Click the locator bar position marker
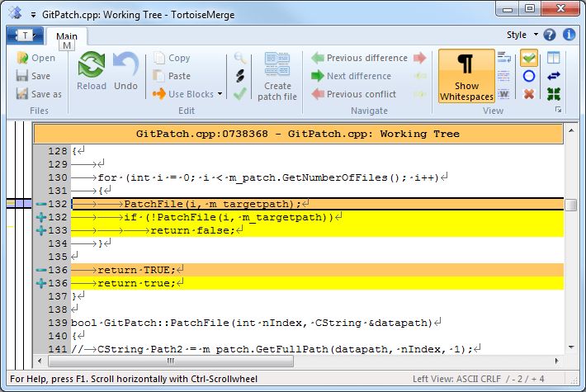The width and height of the screenshot is (586, 392). click(x=19, y=204)
